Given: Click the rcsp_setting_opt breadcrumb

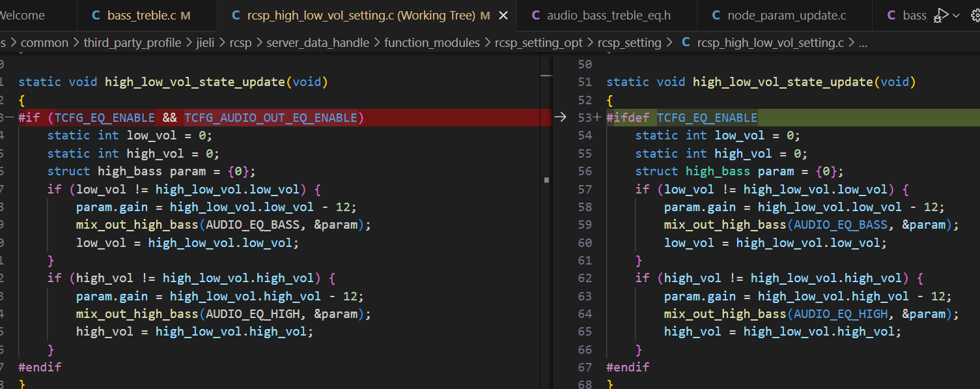Looking at the screenshot, I should [x=539, y=43].
